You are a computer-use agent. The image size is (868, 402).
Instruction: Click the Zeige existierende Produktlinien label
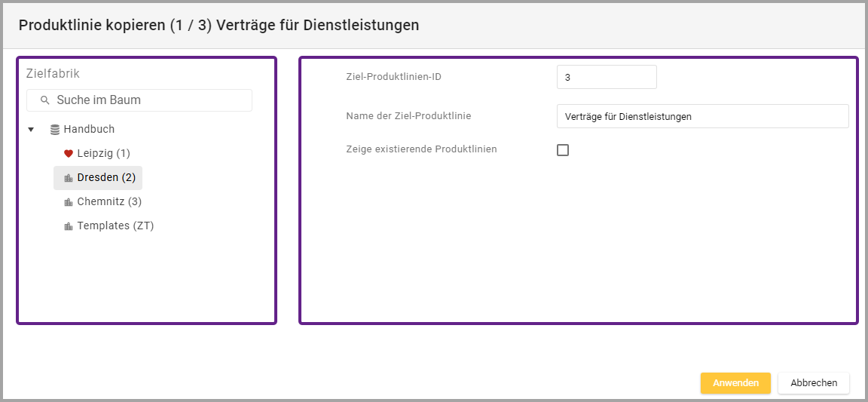click(x=421, y=149)
